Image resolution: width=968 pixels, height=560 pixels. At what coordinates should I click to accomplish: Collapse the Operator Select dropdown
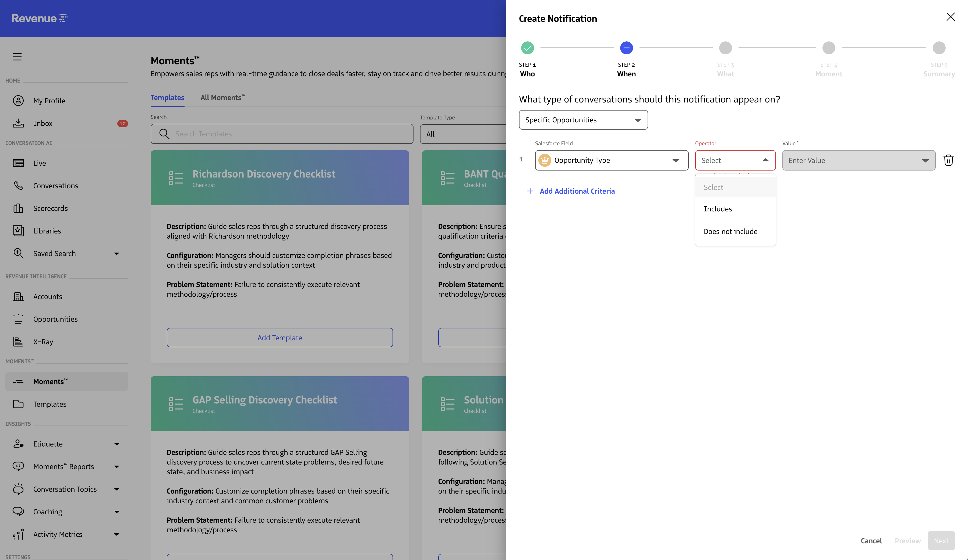point(735,160)
